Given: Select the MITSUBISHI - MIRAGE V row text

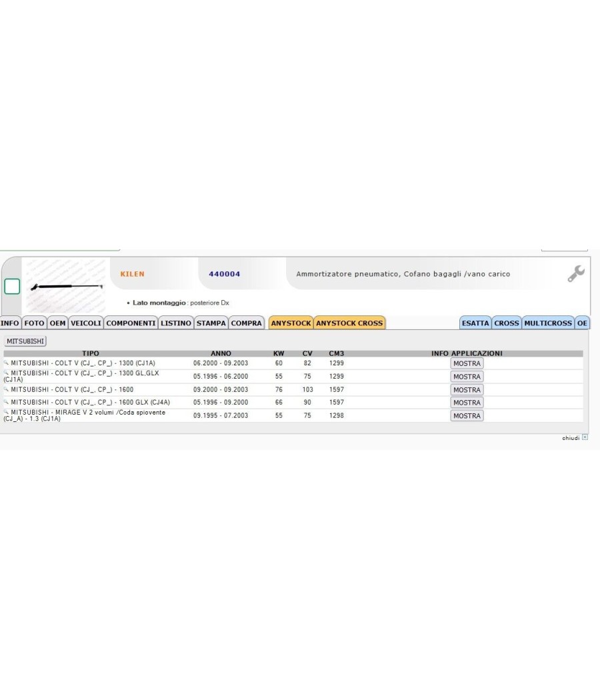Looking at the screenshot, I should point(85,415).
